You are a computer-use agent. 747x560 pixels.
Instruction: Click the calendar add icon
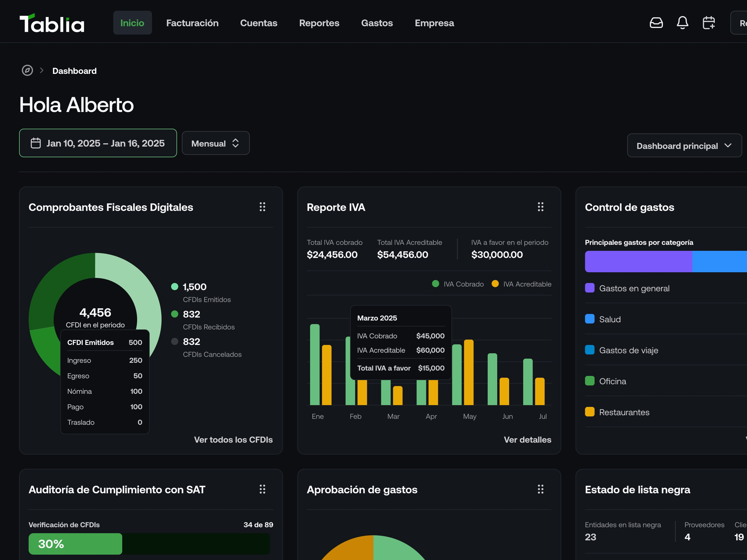[709, 23]
